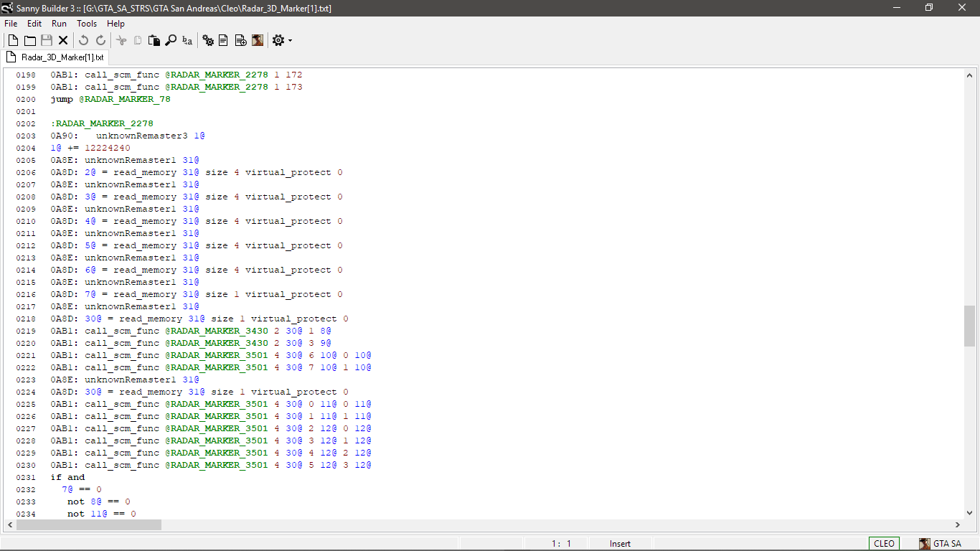Open the Tools menu

tap(87, 24)
